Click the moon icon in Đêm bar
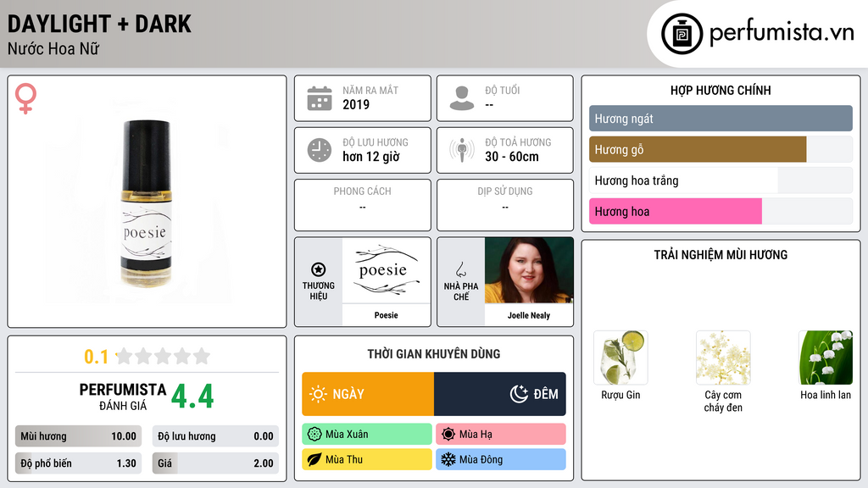868x488 pixels. point(519,394)
